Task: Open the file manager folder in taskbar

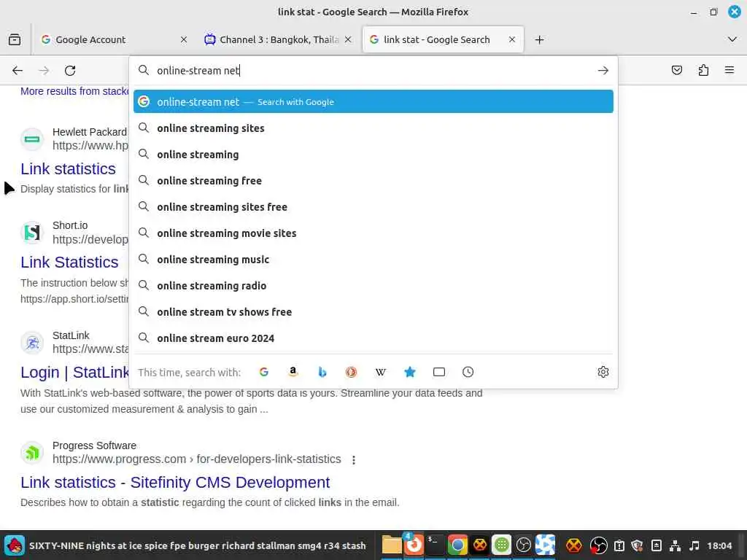Action: (x=392, y=545)
